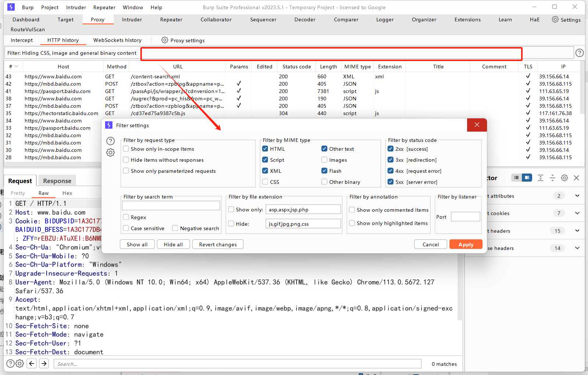Open sort dropdown on # column
Screen dimensions: 588x375
tap(16, 67)
